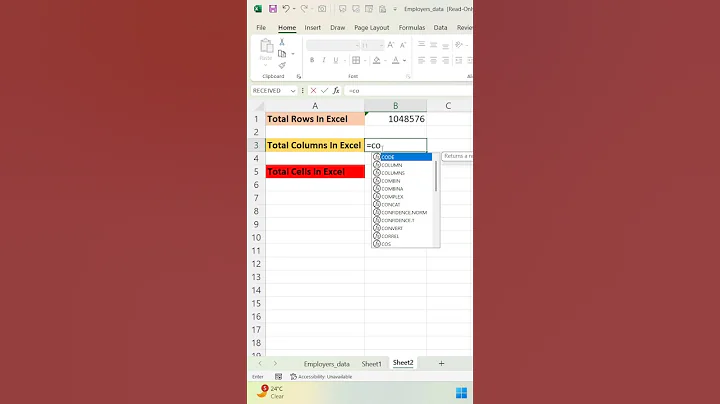Open the Data ribbon tab
The height and width of the screenshot is (404, 720).
[440, 28]
